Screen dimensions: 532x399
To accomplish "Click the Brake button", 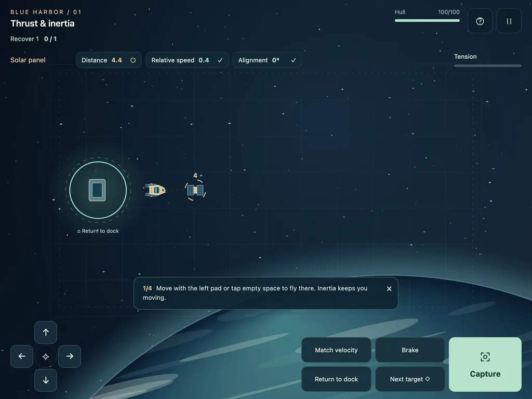I will pos(410,350).
